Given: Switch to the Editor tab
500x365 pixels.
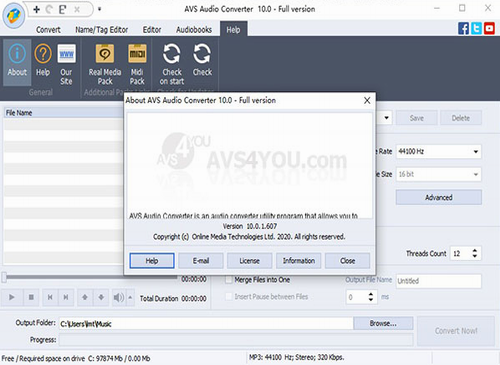Looking at the screenshot, I should pyautogui.click(x=152, y=30).
